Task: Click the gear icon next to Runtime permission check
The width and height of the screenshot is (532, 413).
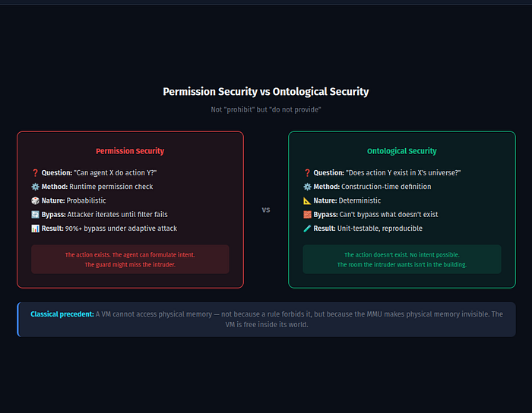Action: click(35, 187)
